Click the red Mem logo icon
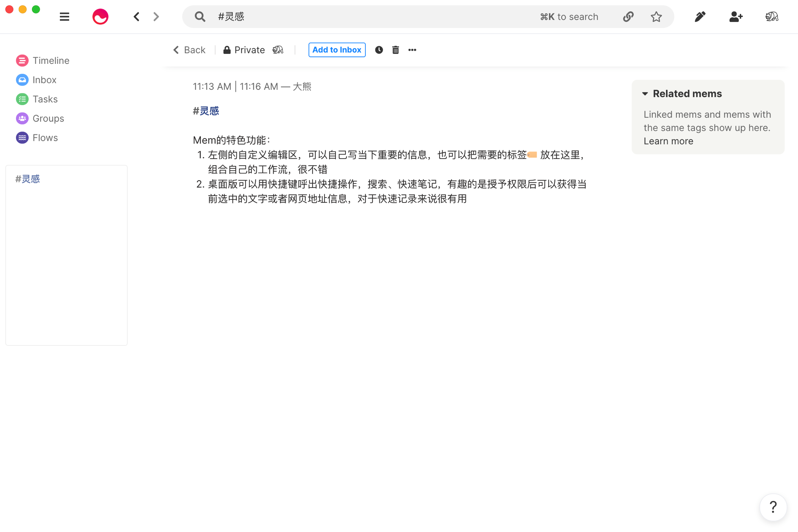Image resolution: width=798 pixels, height=532 pixels. point(100,17)
